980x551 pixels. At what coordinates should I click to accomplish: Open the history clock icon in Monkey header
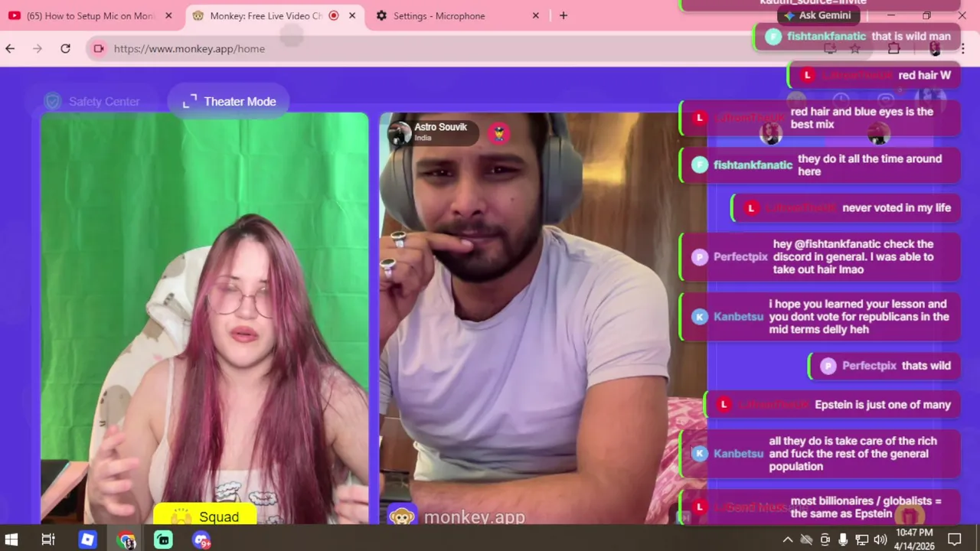(841, 101)
